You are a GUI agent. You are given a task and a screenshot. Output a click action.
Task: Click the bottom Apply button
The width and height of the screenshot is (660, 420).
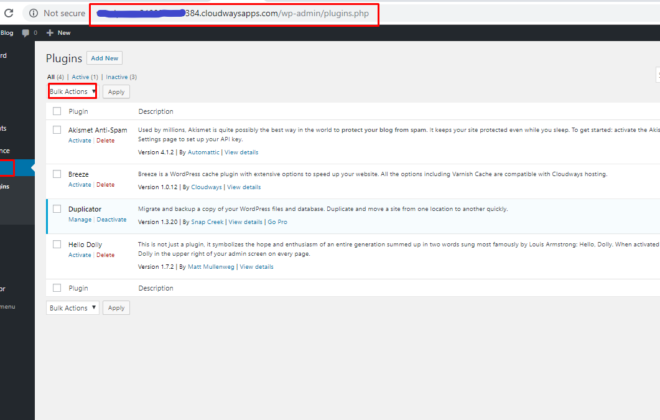116,308
